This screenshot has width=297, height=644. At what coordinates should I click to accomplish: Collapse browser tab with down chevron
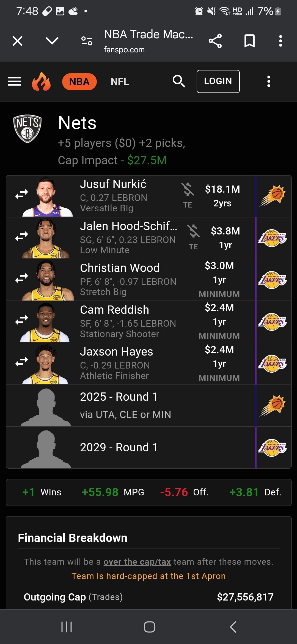pyautogui.click(x=52, y=41)
